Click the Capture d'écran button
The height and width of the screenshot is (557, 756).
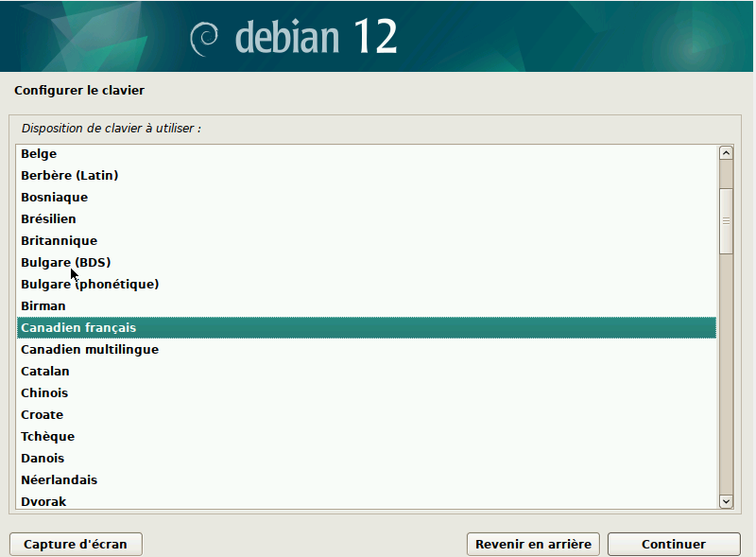[76, 544]
